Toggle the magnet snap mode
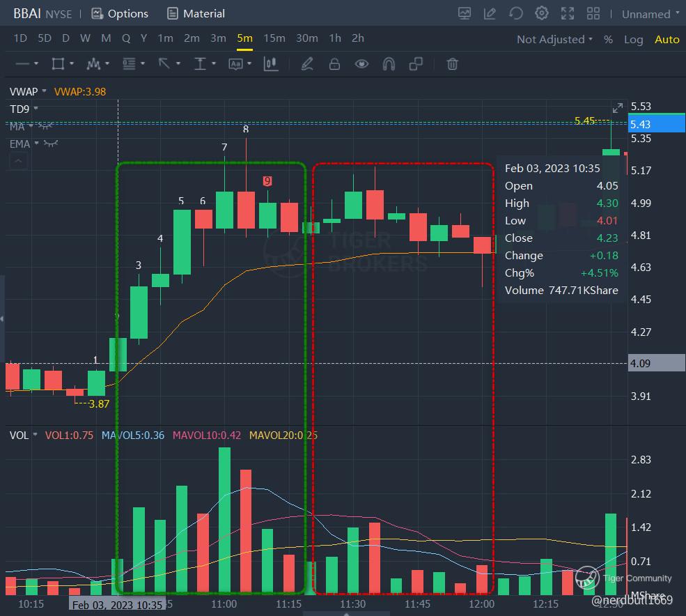The image size is (686, 616). click(x=389, y=64)
